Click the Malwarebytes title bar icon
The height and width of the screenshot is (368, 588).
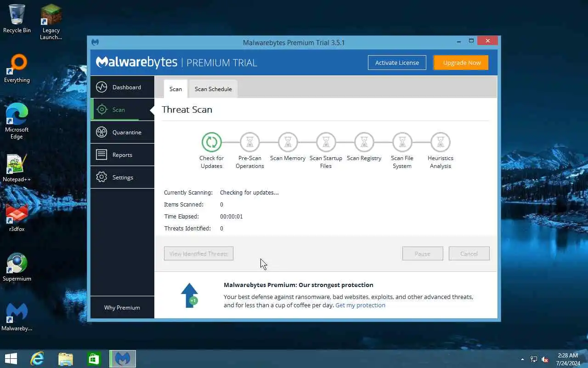[x=95, y=42]
